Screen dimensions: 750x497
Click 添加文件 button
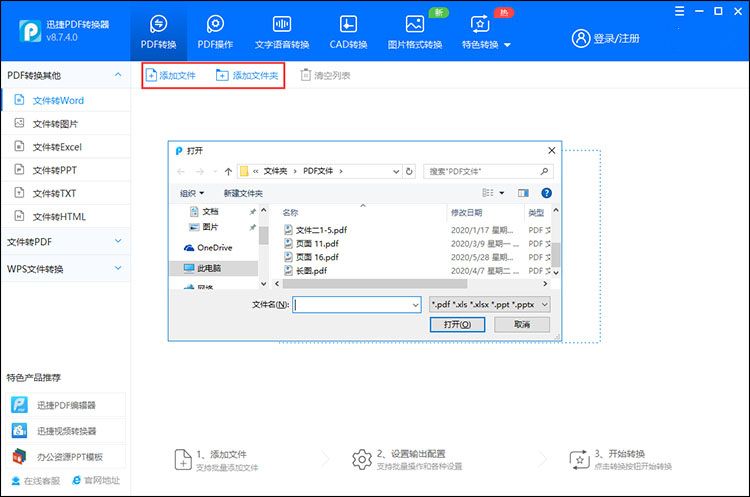pyautogui.click(x=171, y=75)
